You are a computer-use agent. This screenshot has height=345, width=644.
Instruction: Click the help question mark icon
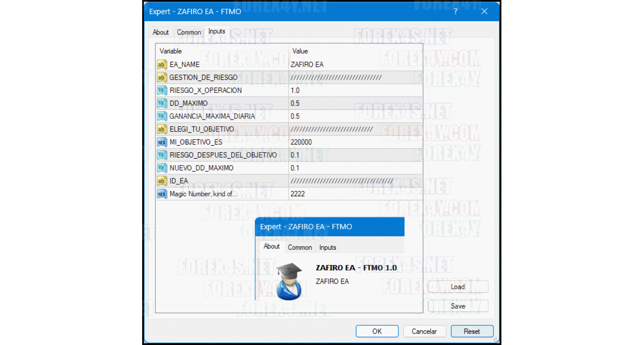coord(455,11)
